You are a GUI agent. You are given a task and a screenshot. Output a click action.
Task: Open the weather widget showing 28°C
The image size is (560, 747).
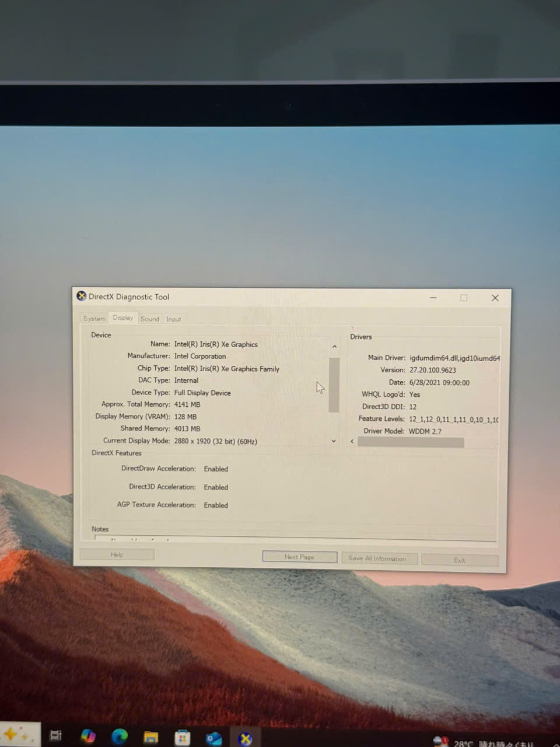click(x=484, y=742)
